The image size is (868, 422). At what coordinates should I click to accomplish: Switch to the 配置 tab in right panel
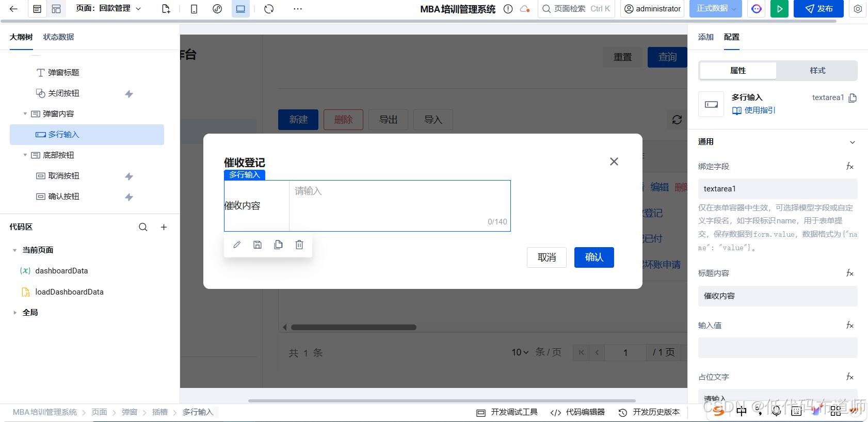point(732,37)
